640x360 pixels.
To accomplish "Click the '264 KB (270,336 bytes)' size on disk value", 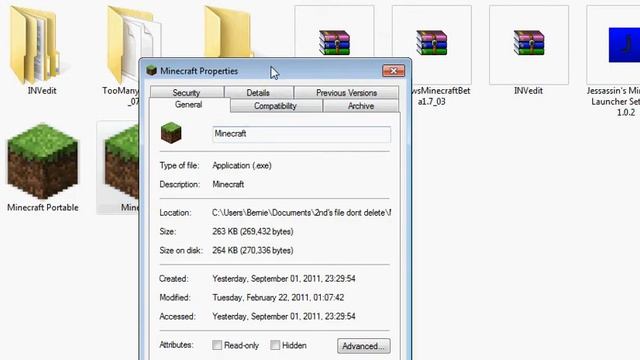I will (253, 250).
